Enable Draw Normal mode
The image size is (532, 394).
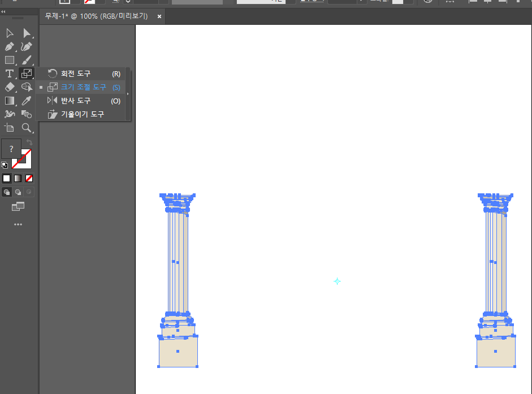(x=6, y=192)
